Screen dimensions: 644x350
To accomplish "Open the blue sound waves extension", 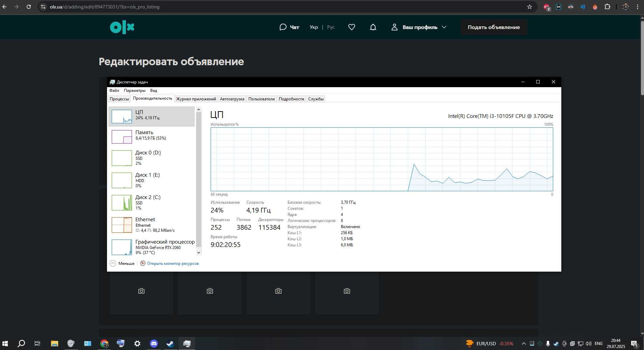I will 583,7.
